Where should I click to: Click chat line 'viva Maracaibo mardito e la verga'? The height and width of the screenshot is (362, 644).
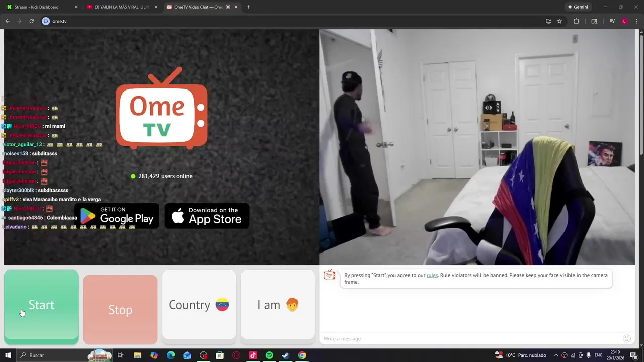point(51,200)
